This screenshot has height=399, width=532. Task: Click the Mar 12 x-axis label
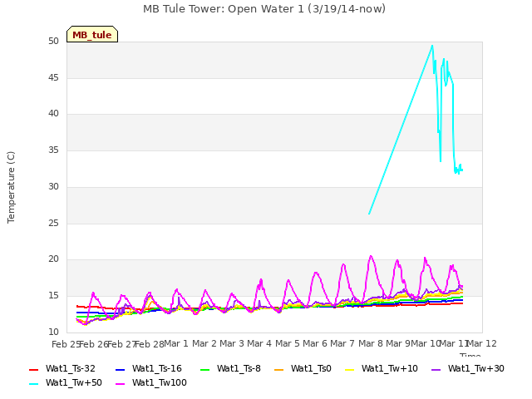482,343
